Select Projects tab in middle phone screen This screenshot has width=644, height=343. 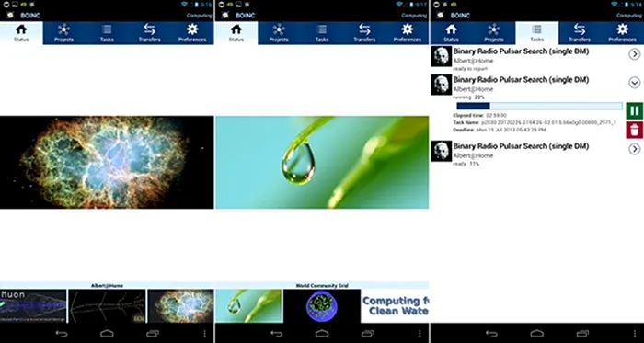279,33
